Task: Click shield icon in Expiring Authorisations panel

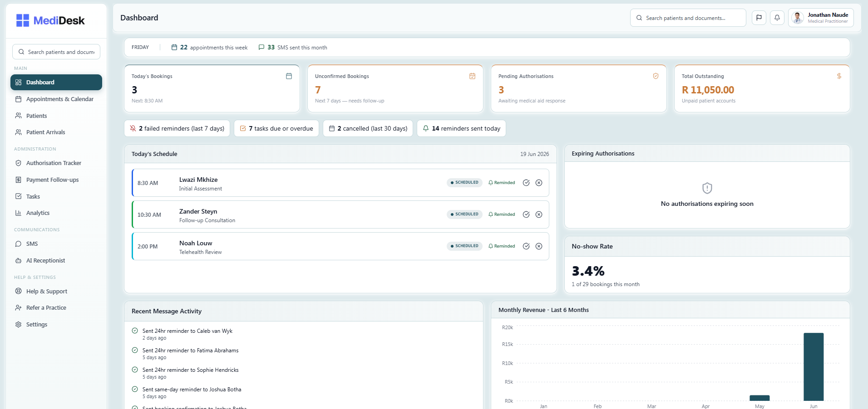Action: click(x=707, y=188)
